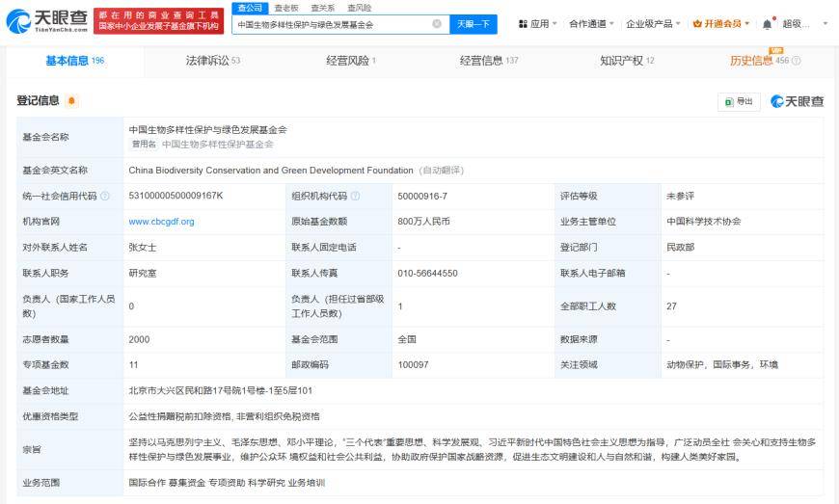
Task: Click the 研究室 contact position cell
Action: pyautogui.click(x=143, y=273)
